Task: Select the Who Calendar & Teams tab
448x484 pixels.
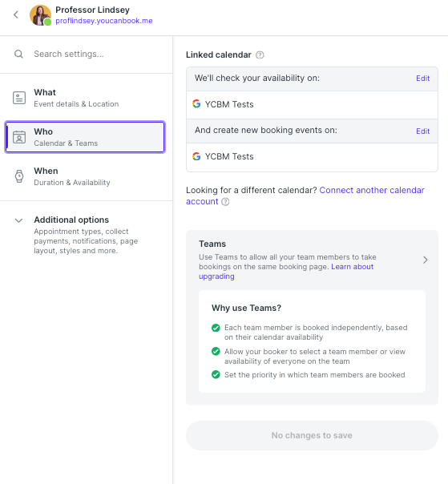Action: 85,137
